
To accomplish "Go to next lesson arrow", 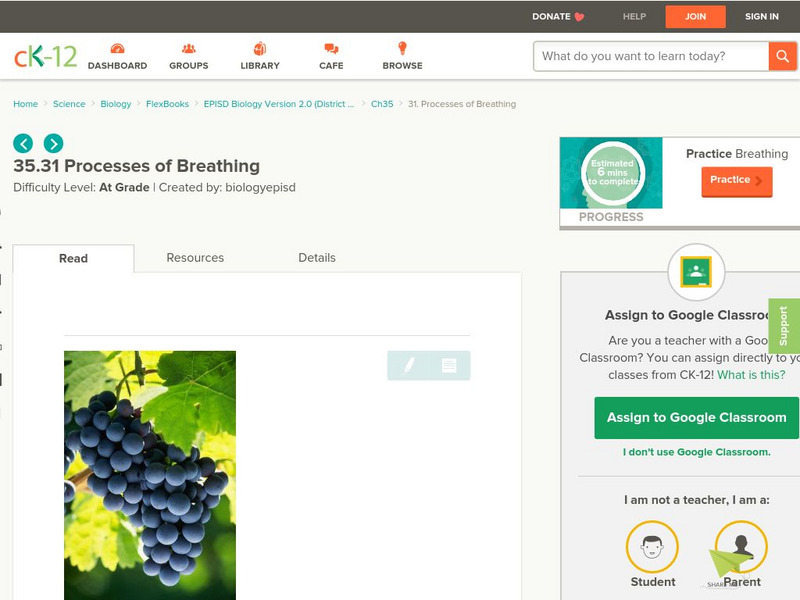I will [x=54, y=143].
